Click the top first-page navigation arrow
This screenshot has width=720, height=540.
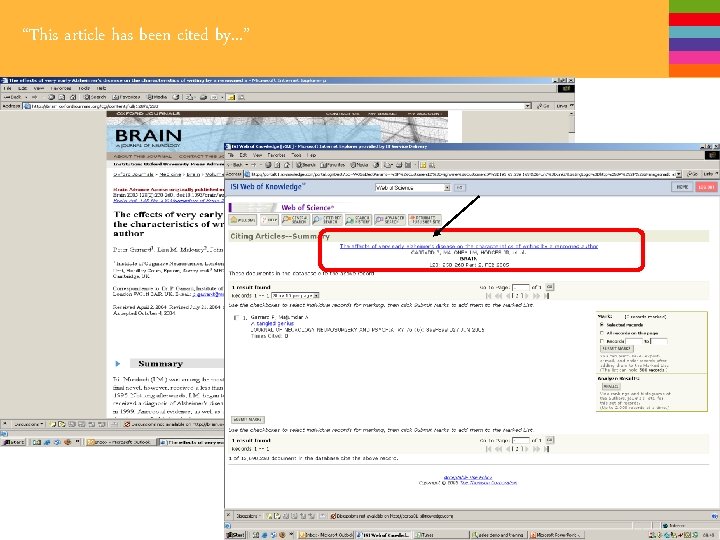[x=489, y=296]
